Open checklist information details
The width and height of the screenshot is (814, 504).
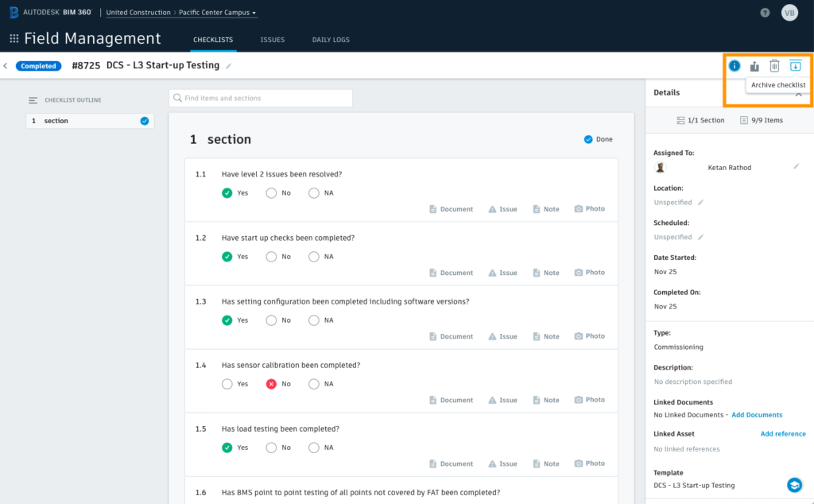tap(734, 66)
